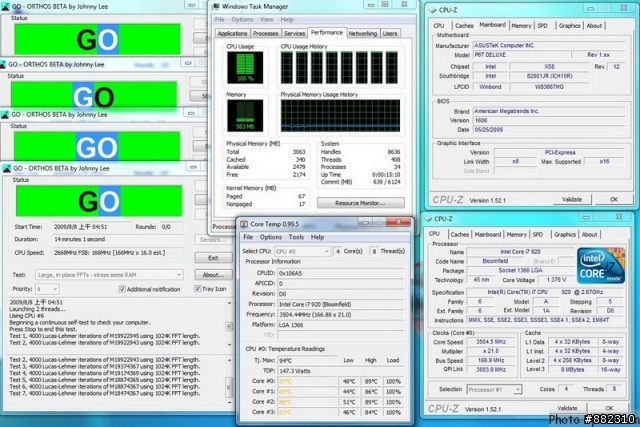The image size is (640, 427).
Task: Click Validate in bottom CPU-Z window
Action: 567,408
